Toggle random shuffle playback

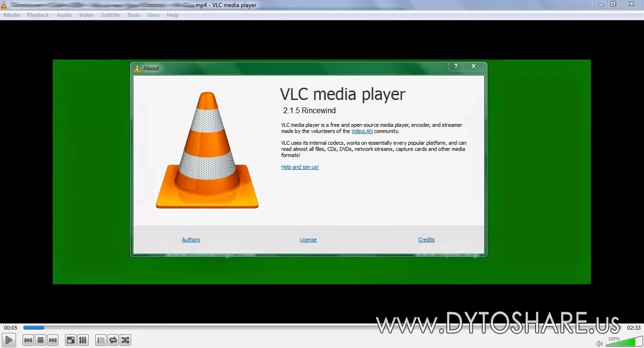[x=125, y=340]
